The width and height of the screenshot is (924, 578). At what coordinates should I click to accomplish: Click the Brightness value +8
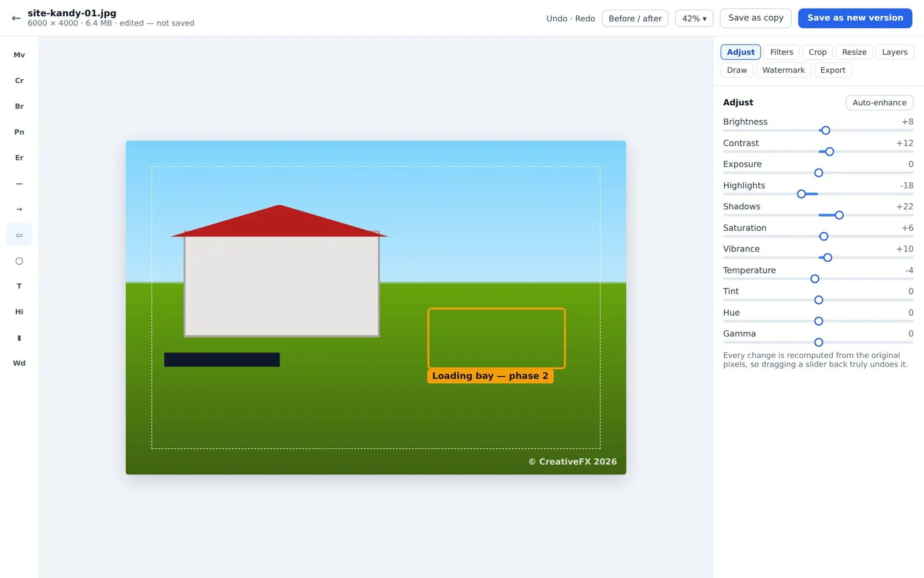tap(907, 122)
